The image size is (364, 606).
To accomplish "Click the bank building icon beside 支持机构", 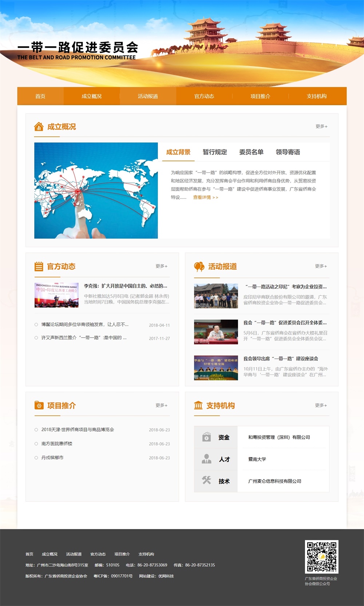I will 198,405.
